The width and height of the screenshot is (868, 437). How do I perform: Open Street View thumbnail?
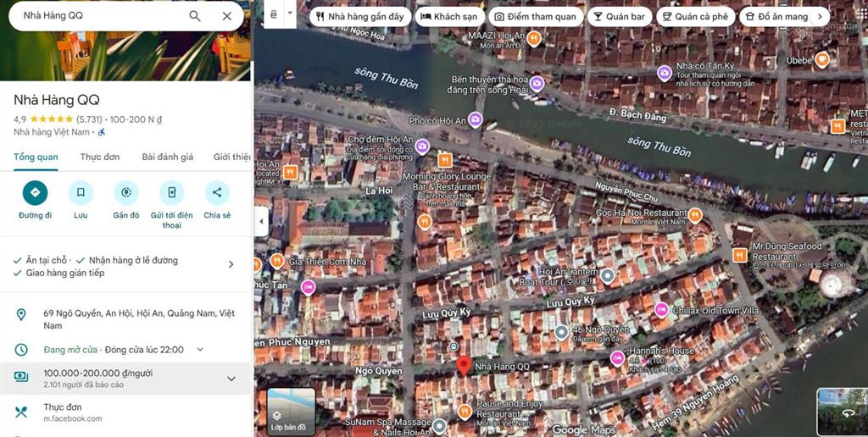tap(842, 412)
